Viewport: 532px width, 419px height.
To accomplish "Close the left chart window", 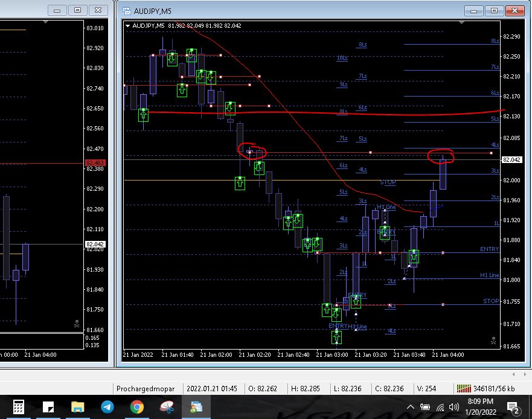I will (98, 10).
